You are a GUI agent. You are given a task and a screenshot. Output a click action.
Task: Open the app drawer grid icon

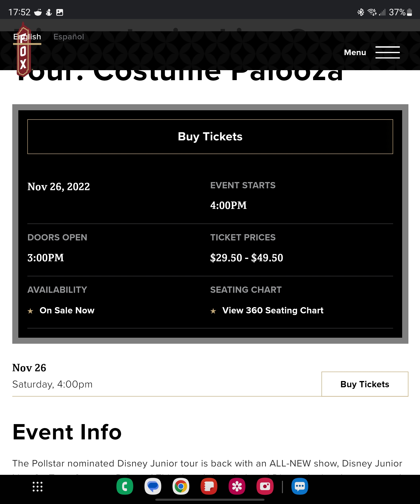[x=38, y=486]
